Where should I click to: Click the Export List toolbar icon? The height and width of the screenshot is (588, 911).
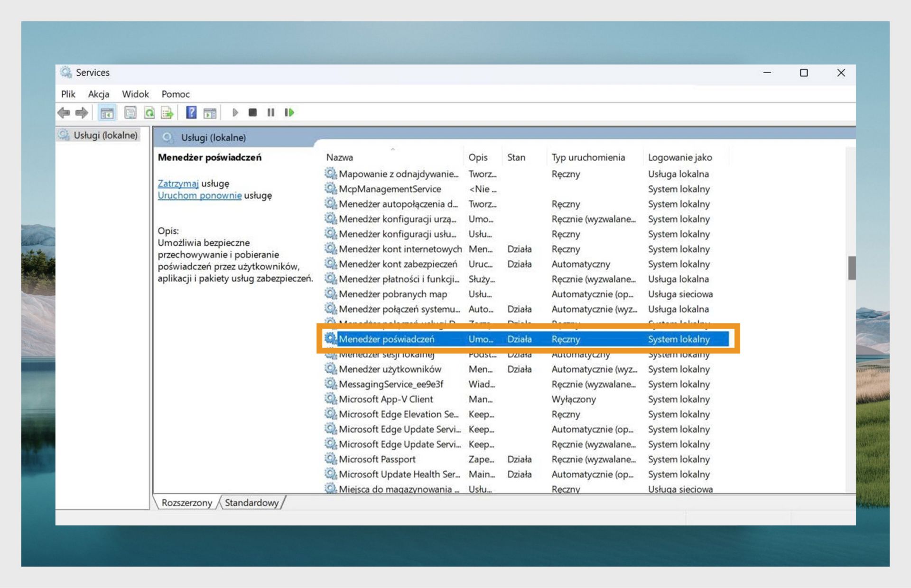pos(167,113)
